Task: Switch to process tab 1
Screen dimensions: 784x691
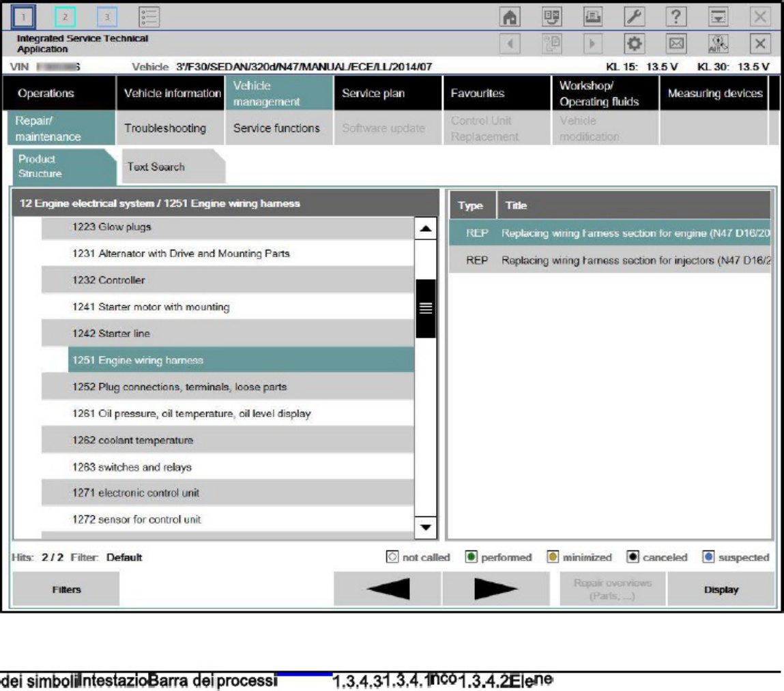Action: pos(23,17)
